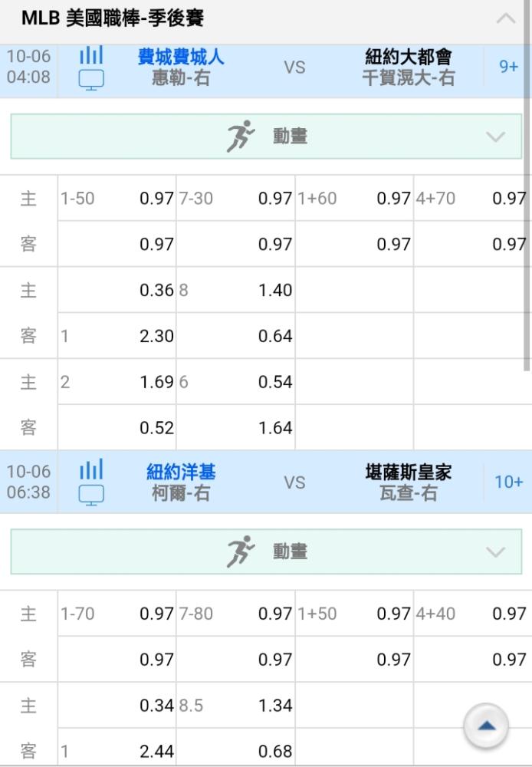The height and width of the screenshot is (767, 532).
Task: Open live TV icon for 費城費城人 match
Action: click(x=91, y=80)
